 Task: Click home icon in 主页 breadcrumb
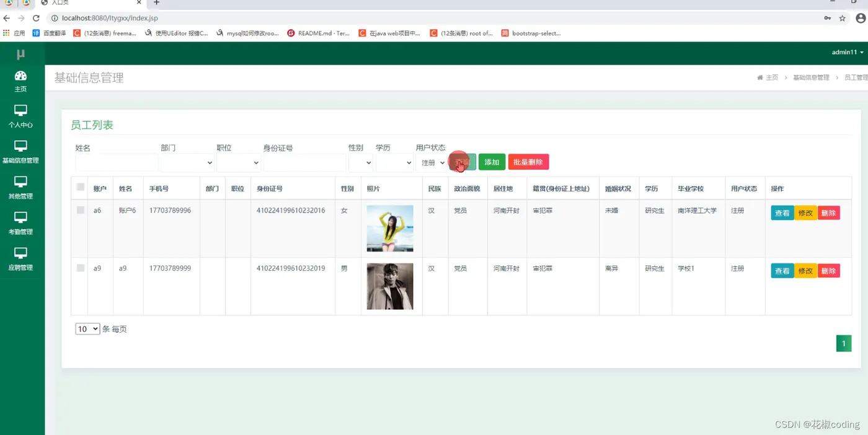[759, 78]
